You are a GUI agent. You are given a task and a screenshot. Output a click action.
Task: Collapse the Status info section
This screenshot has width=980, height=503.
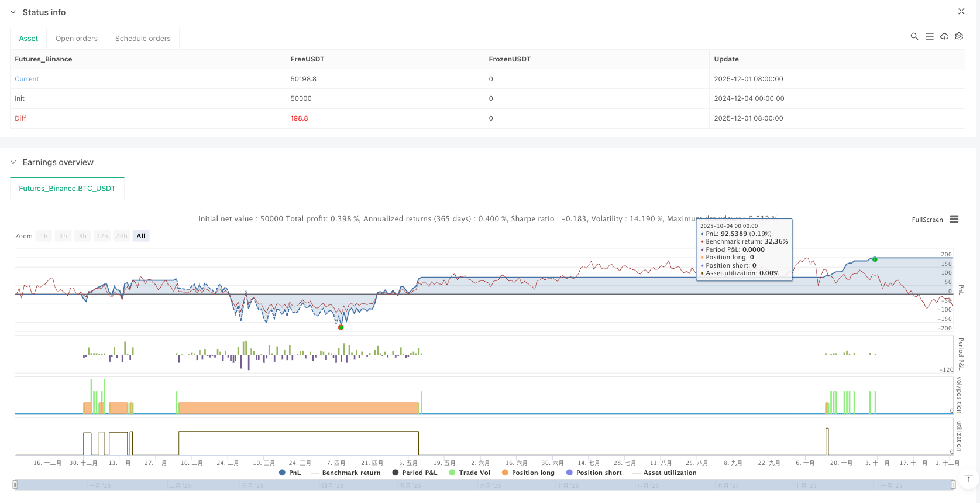tap(13, 12)
